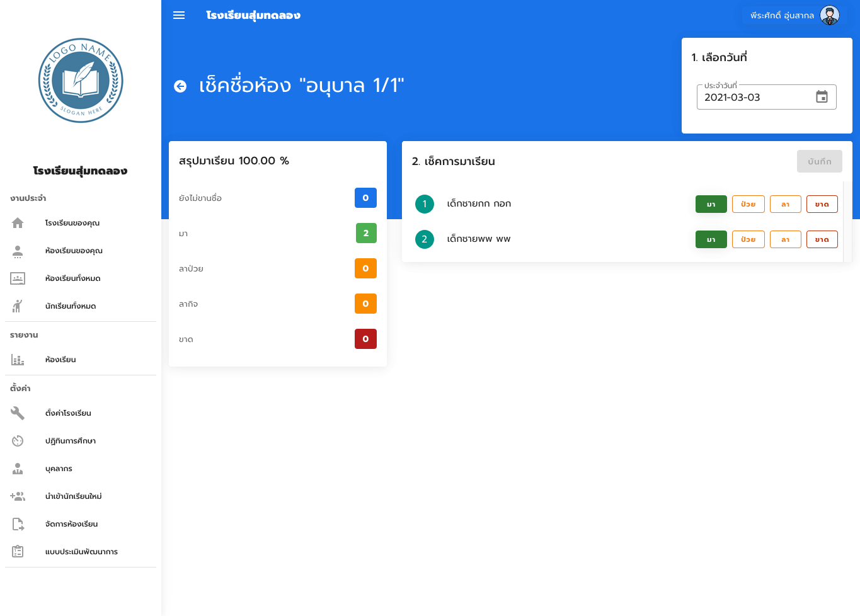
Task: Open user menu พีระศักดิ์ อุ่นสากล
Action: coord(782,15)
